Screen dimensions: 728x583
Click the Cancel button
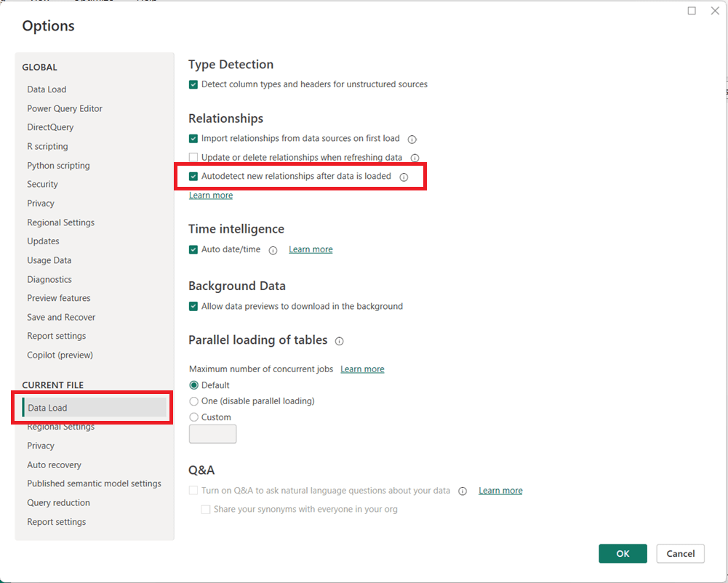[680, 553]
